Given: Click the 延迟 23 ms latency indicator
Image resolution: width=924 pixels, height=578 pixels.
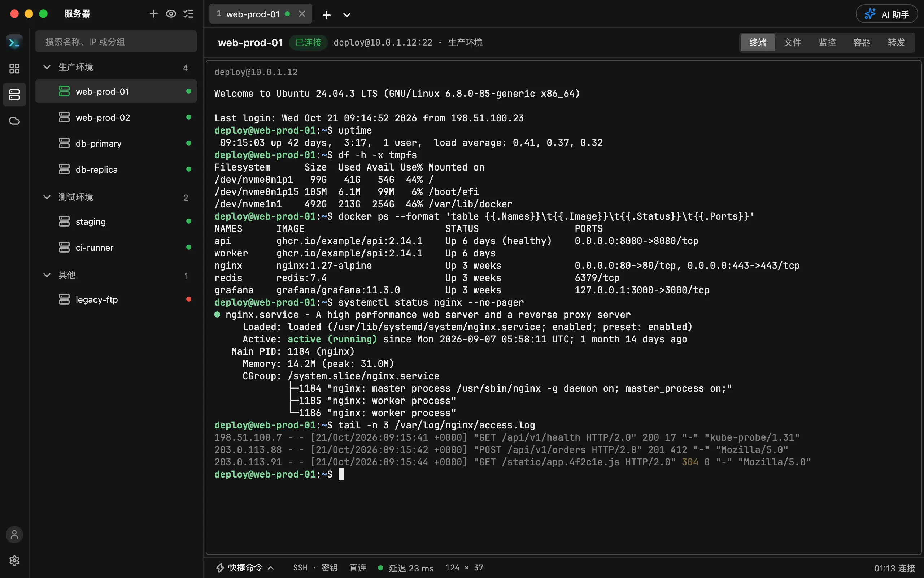Looking at the screenshot, I should click(x=405, y=568).
